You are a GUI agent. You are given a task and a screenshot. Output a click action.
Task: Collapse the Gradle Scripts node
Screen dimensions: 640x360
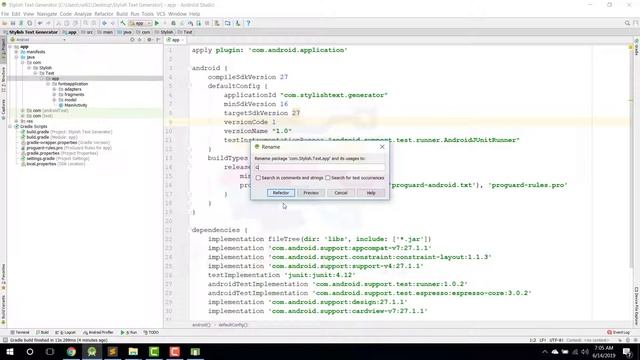coord(10,127)
